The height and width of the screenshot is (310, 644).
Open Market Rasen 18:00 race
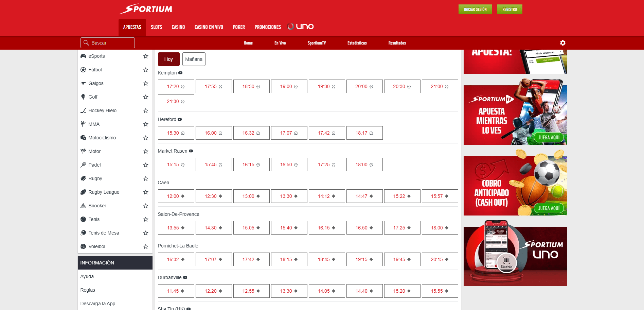(364, 165)
